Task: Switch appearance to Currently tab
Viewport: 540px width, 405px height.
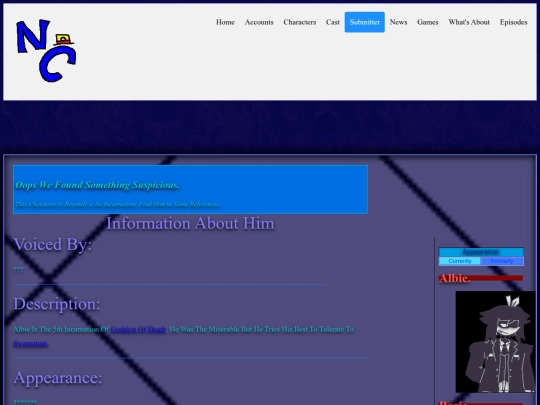Action: click(x=460, y=261)
